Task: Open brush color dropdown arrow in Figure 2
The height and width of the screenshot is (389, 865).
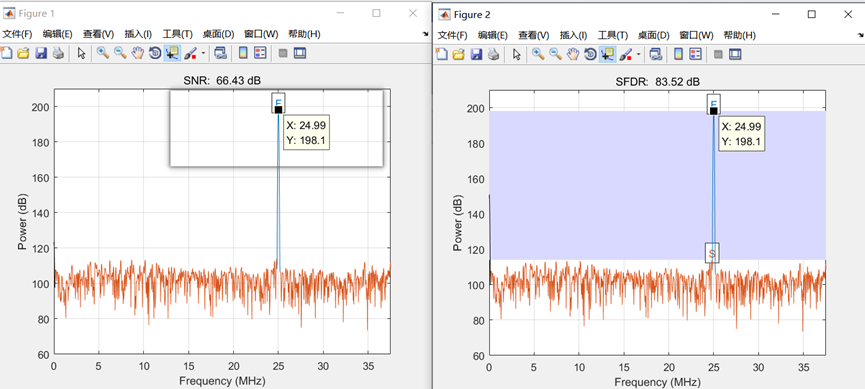Action: click(x=638, y=54)
